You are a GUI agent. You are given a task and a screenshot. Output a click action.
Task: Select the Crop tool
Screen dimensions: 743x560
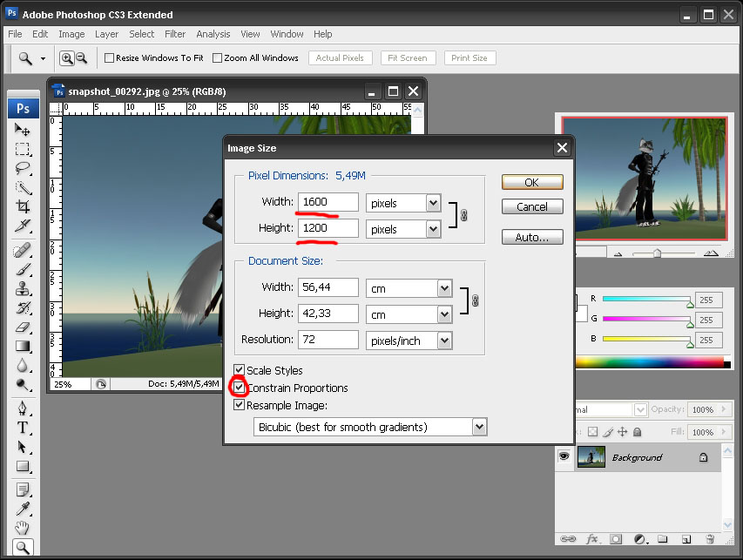tap(23, 207)
